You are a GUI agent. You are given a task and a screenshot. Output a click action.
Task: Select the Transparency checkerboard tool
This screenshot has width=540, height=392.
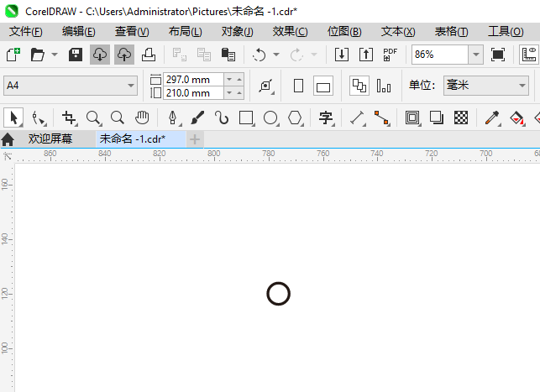pyautogui.click(x=461, y=118)
